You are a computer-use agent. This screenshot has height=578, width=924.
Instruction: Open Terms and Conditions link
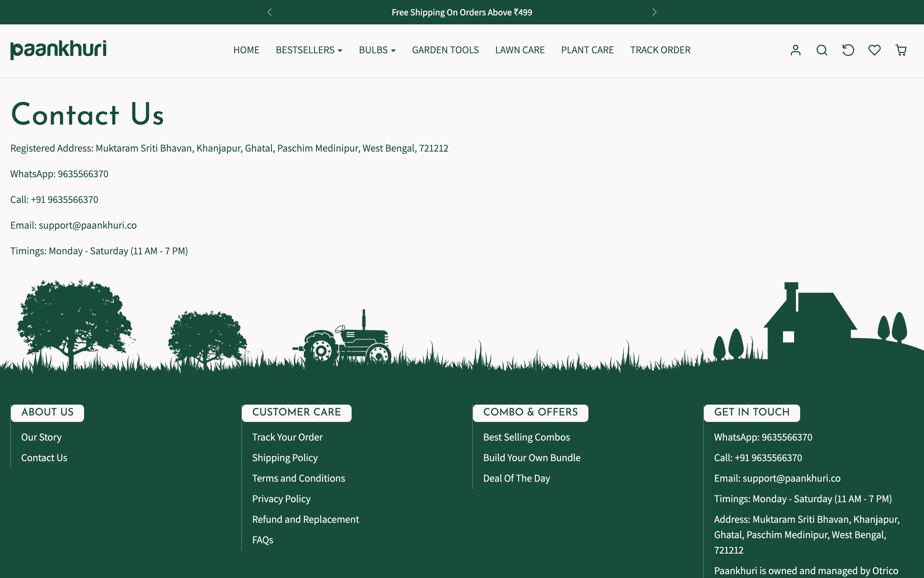(x=299, y=478)
